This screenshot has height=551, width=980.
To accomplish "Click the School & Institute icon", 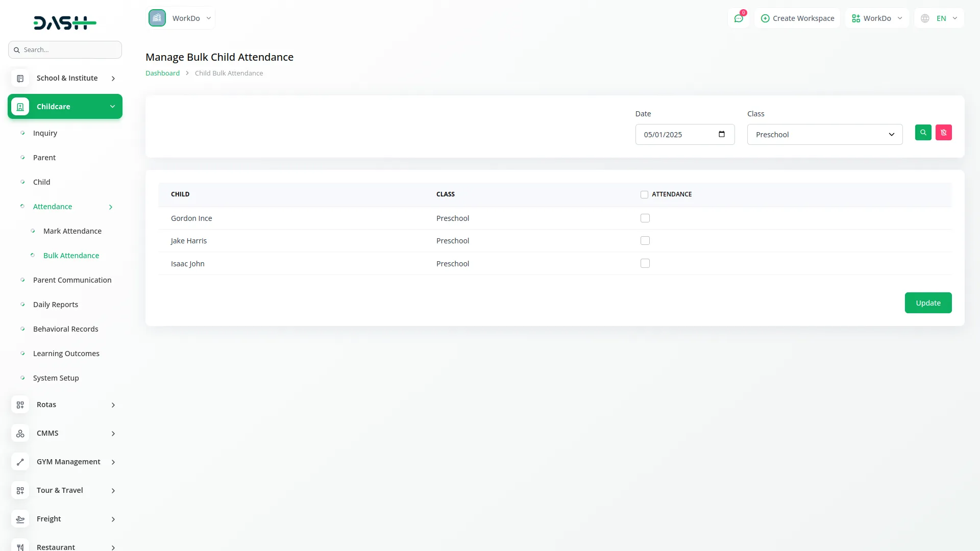I will (x=20, y=78).
